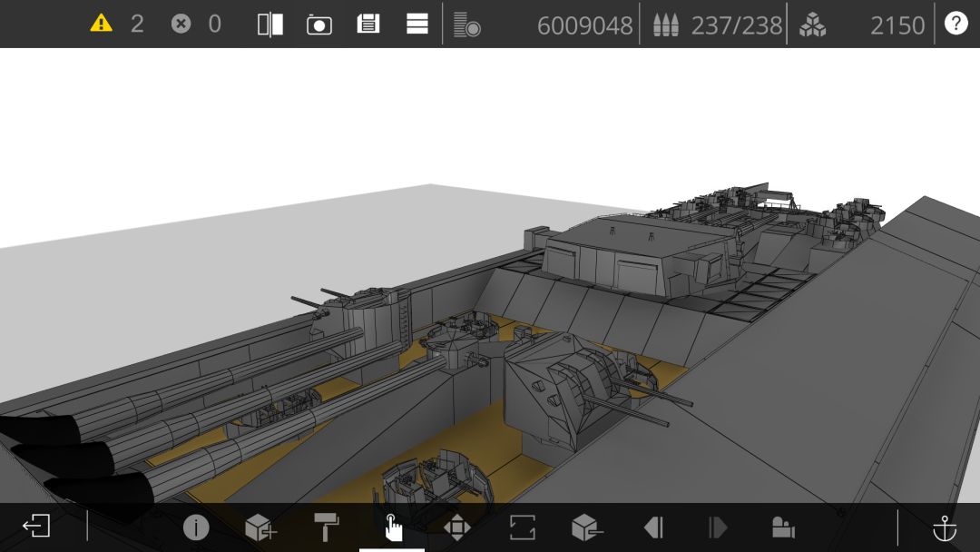Show part info with the info icon

point(196,527)
